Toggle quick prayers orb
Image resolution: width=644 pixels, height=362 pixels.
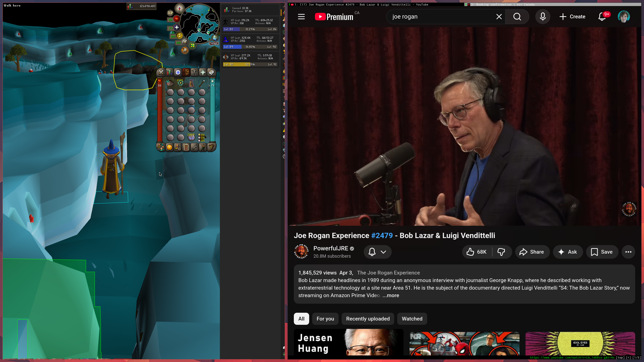177,27
